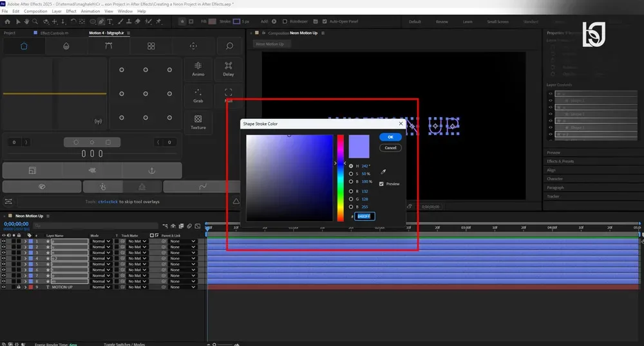Open the Character panel
644x346 pixels.
click(x=554, y=179)
